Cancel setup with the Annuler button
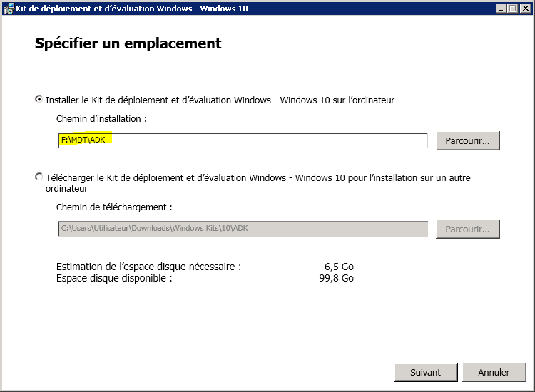The image size is (535, 392). 494,372
